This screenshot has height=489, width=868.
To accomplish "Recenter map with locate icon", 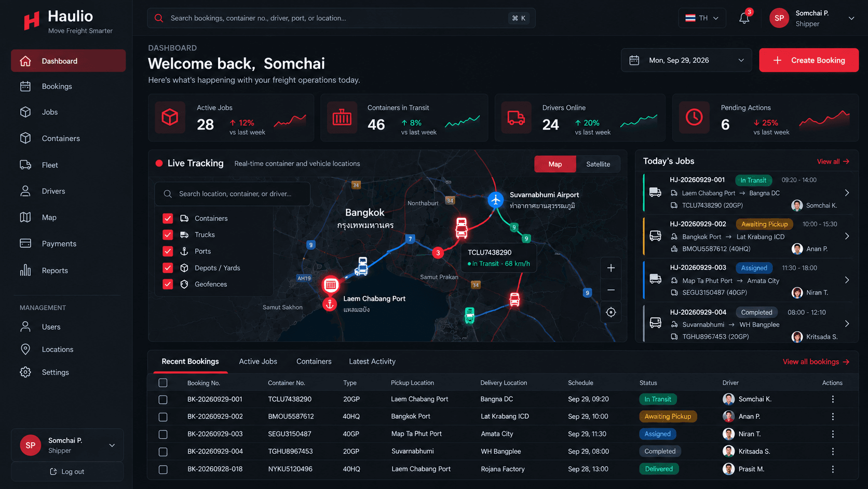I will [611, 312].
